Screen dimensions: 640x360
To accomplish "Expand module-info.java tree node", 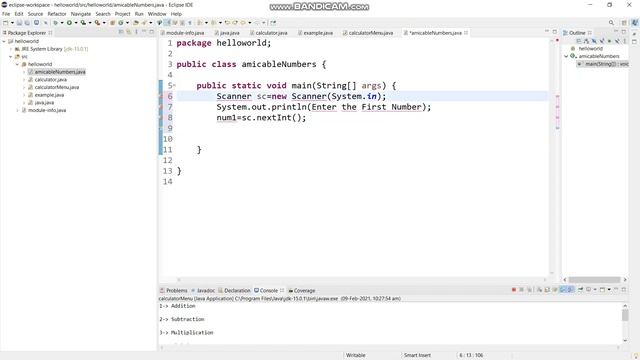I will [18, 110].
